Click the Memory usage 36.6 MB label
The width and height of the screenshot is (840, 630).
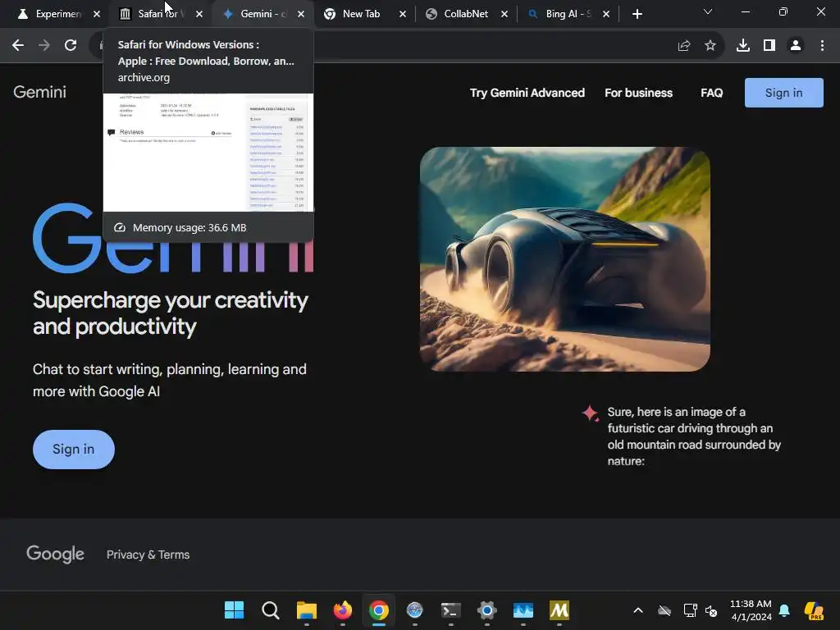click(189, 228)
